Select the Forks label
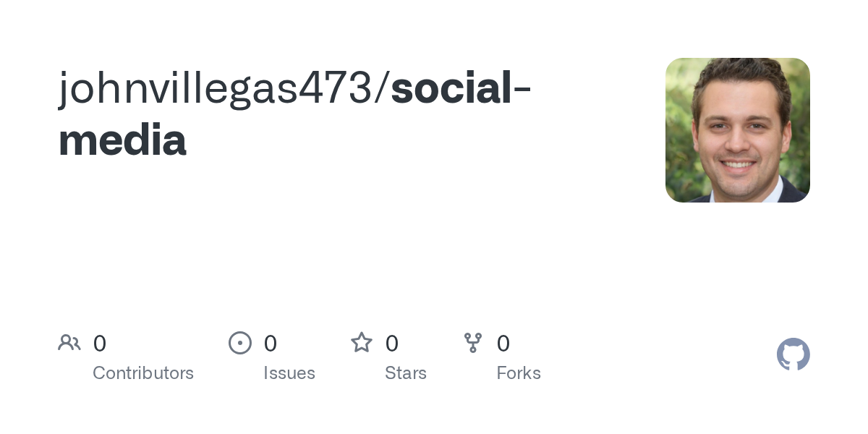This screenshot has width=868, height=434. coord(519,373)
